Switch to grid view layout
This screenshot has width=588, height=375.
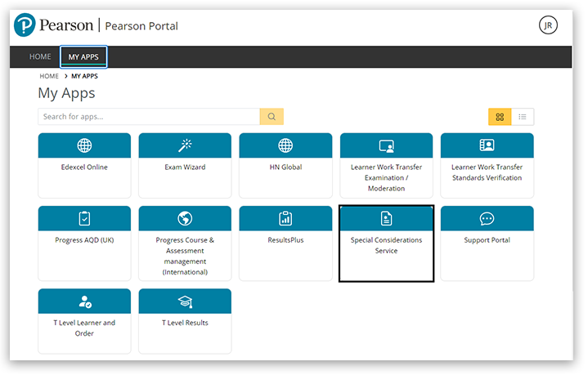[x=500, y=117]
